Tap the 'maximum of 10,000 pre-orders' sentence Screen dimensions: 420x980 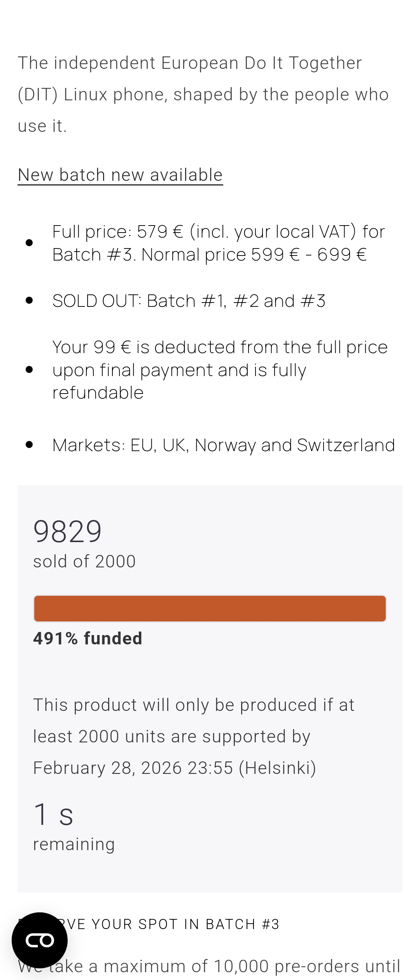click(209, 966)
